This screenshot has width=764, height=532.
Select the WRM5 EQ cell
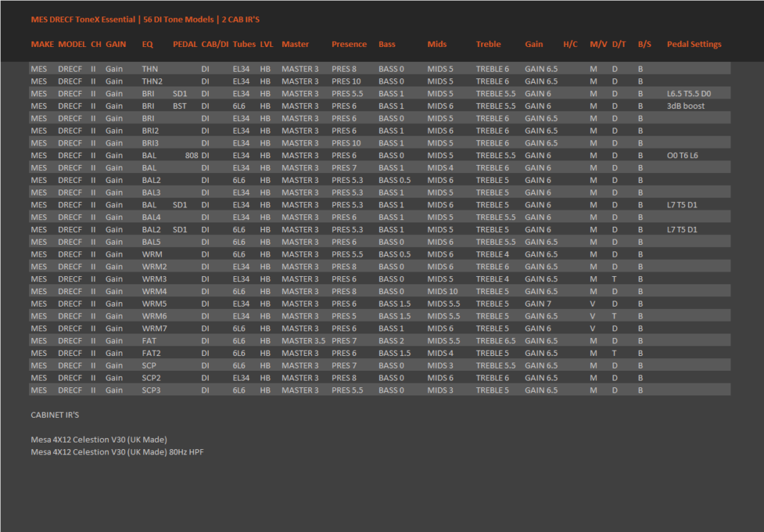154,304
